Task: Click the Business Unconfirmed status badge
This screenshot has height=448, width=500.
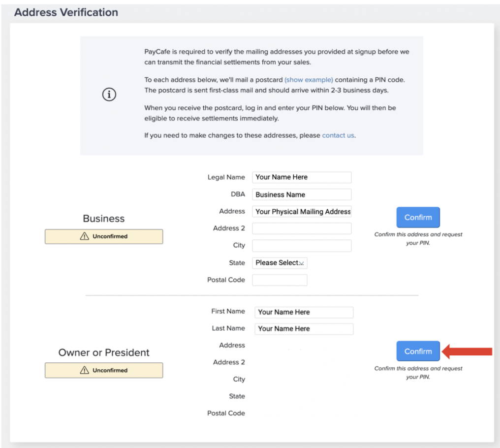Action: coord(104,236)
